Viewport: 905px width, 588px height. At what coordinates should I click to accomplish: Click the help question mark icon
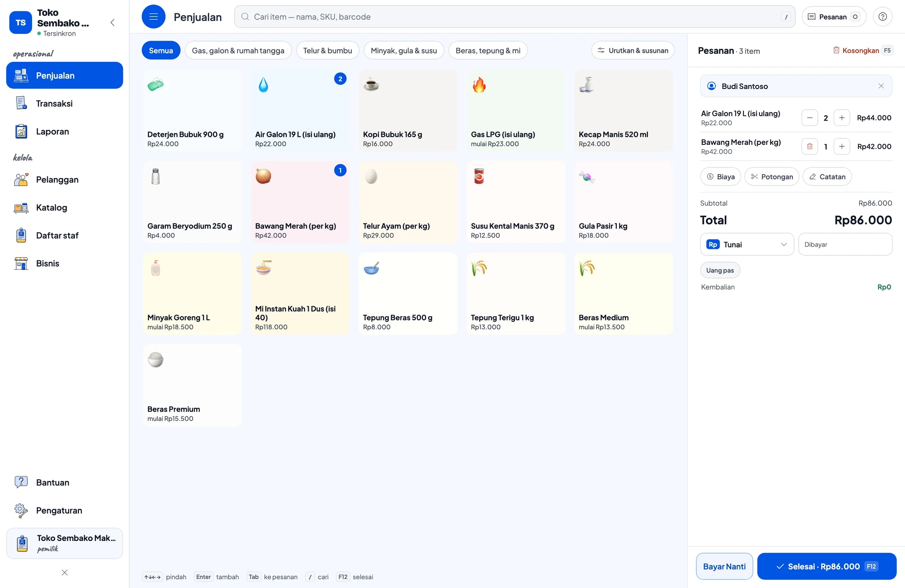882,17
